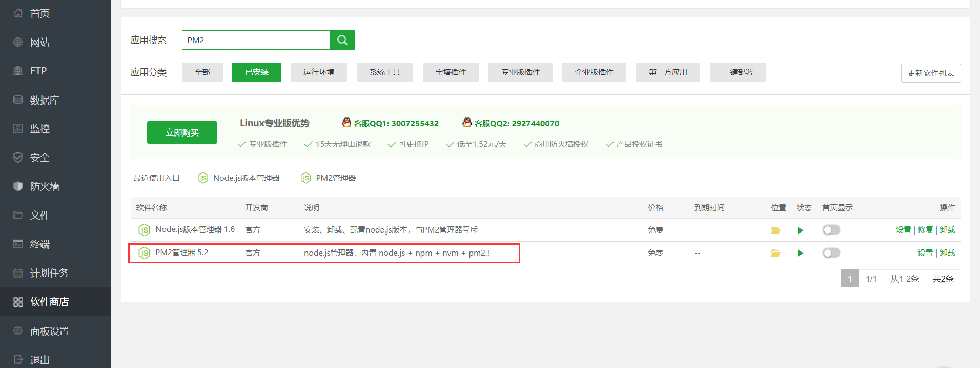Image resolution: width=980 pixels, height=368 pixels.
Task: Open 设置 link for PM2管理器 5.2
Action: point(925,253)
